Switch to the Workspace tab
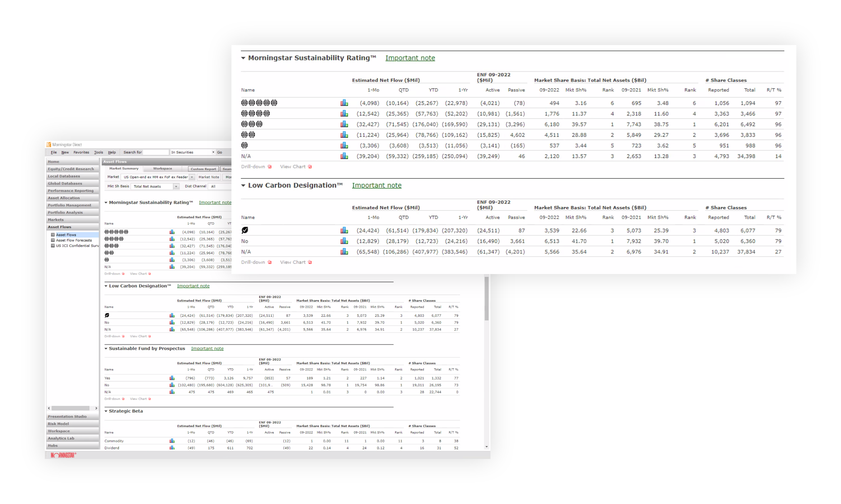 pyautogui.click(x=163, y=169)
